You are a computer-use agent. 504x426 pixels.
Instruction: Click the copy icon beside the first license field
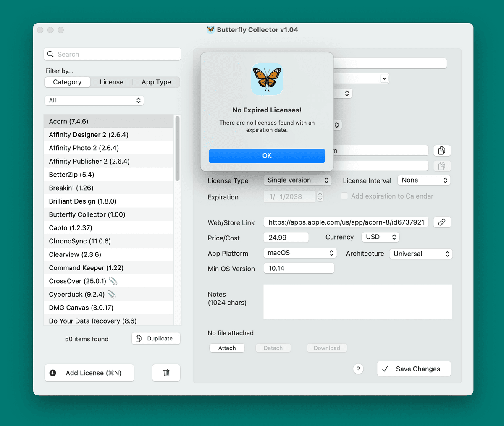441,151
